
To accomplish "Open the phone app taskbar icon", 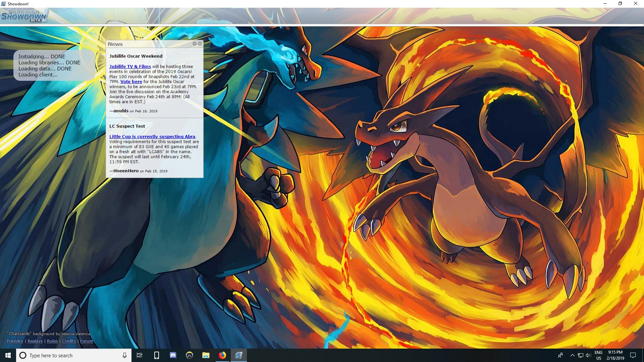I will (156, 355).
